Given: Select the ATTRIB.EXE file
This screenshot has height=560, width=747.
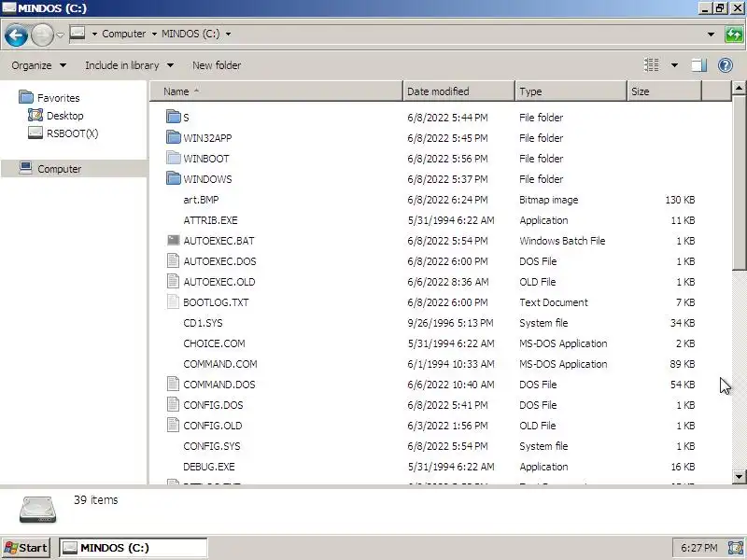Looking at the screenshot, I should tap(210, 220).
